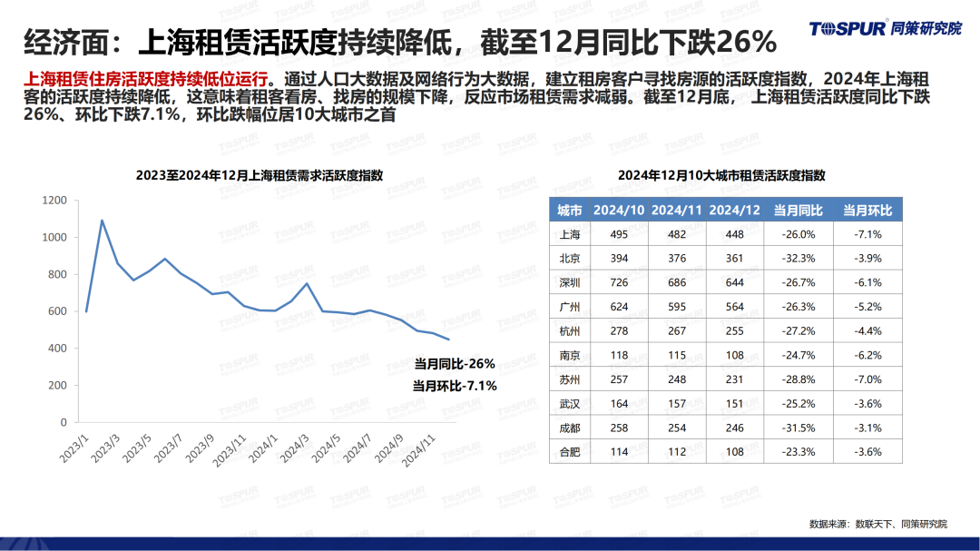The height and width of the screenshot is (551, 980).
Task: Click the 600 y-axis label
Action: point(57,311)
